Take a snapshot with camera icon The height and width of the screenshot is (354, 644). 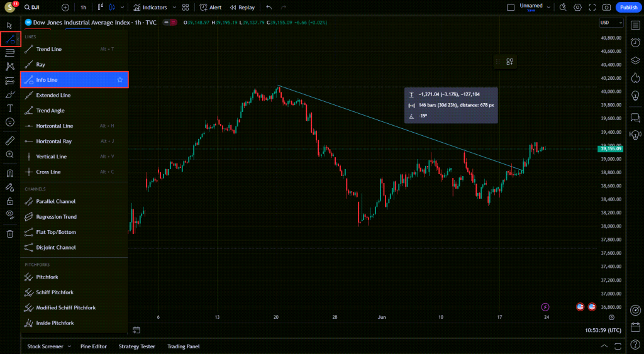607,8
